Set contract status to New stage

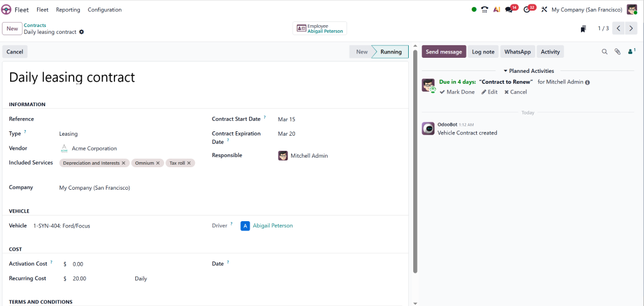362,52
